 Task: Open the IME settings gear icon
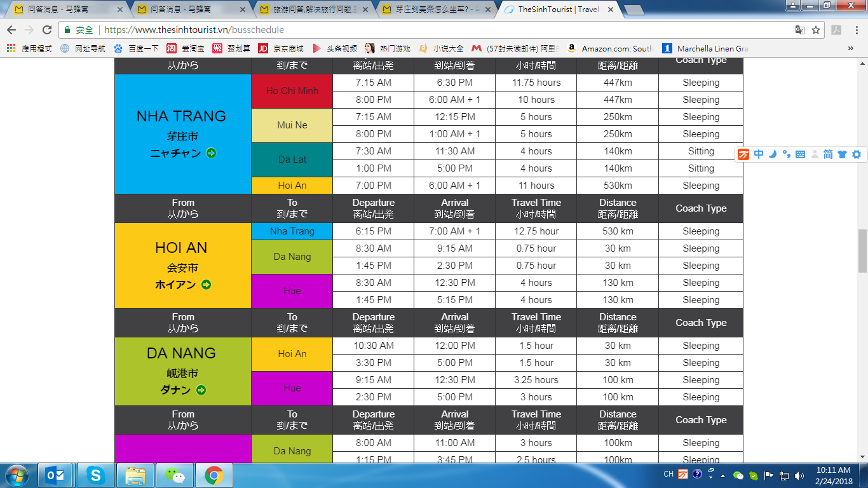pyautogui.click(x=856, y=154)
